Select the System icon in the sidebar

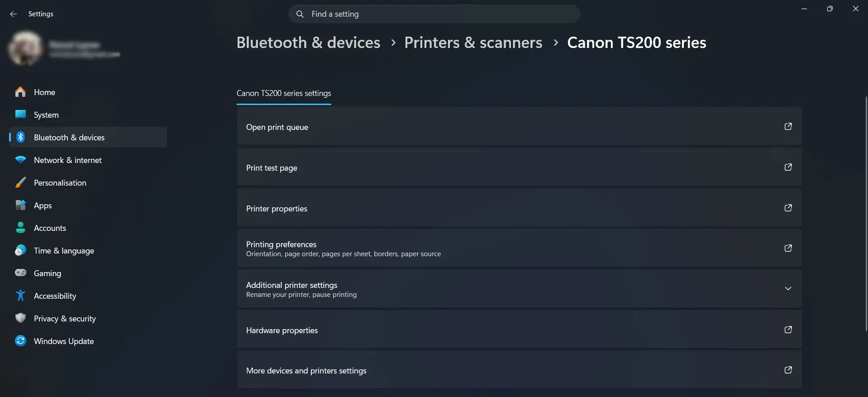[20, 115]
